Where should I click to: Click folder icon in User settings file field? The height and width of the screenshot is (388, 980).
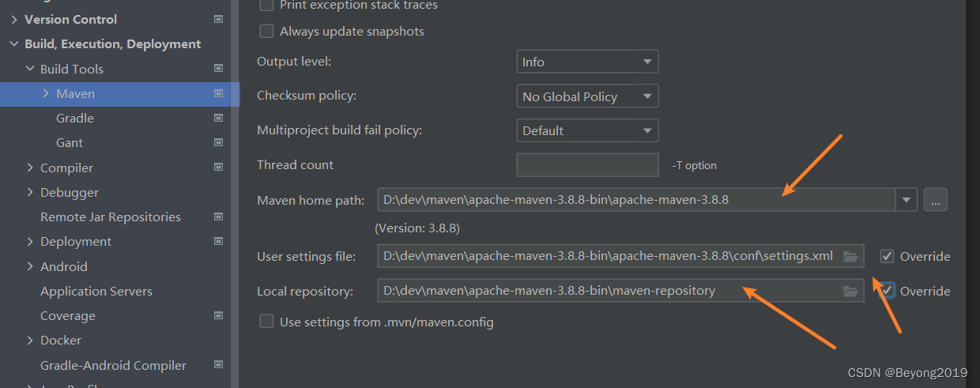click(850, 256)
